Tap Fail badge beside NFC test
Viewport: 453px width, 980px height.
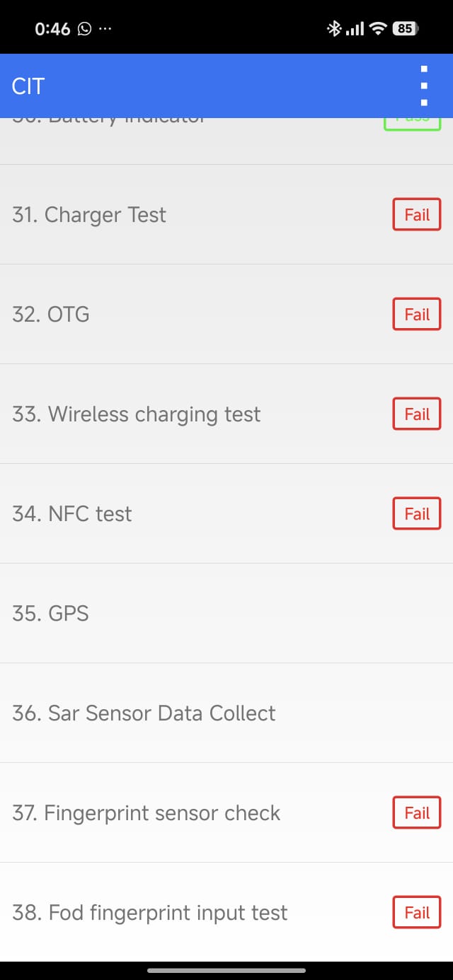click(x=417, y=514)
